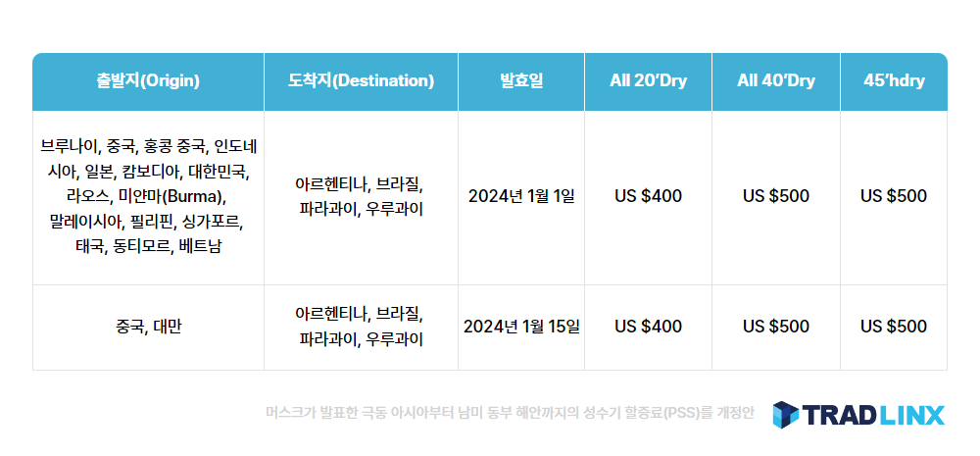Select the origin cell listing 브루나이, 중국
Image resolution: width=980 pixels, height=456 pixels.
[x=148, y=197]
